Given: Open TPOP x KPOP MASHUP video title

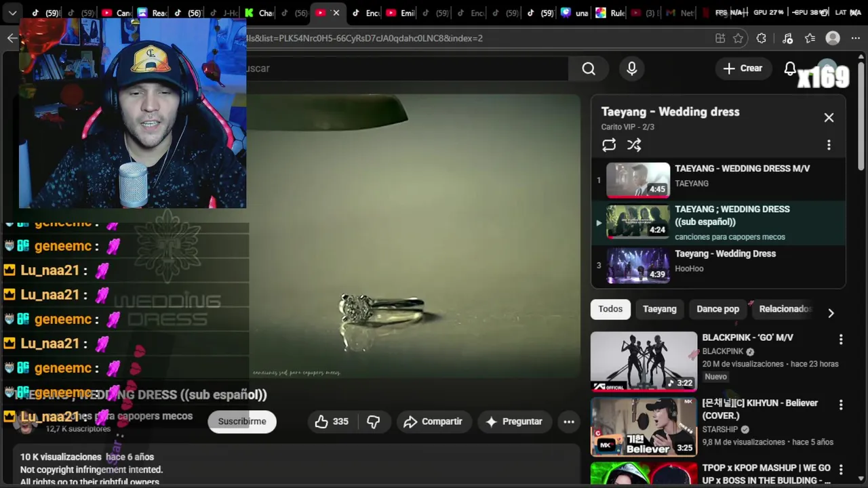Looking at the screenshot, I should [766, 474].
